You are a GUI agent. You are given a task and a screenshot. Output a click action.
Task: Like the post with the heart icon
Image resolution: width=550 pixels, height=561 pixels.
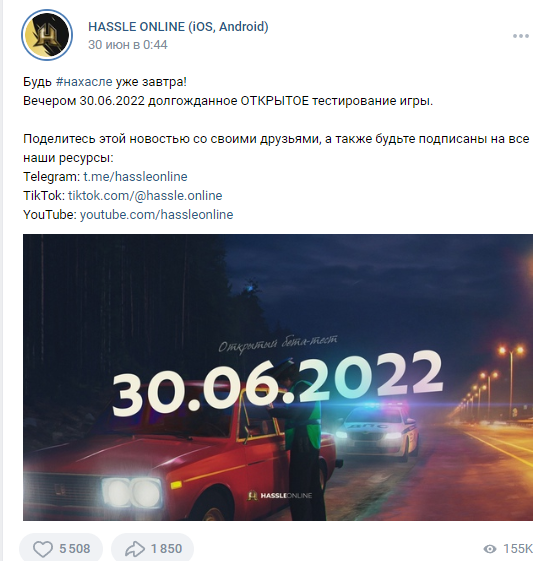pyautogui.click(x=43, y=548)
